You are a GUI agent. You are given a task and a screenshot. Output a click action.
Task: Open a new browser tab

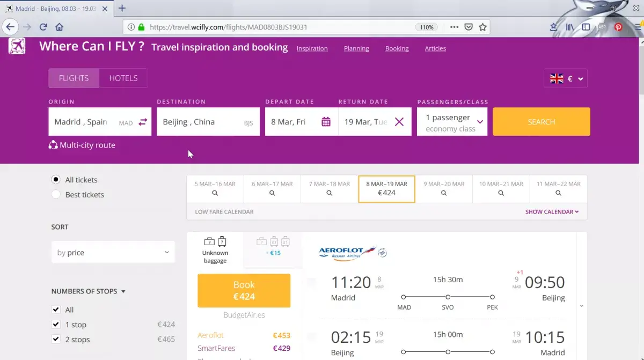pyautogui.click(x=122, y=8)
